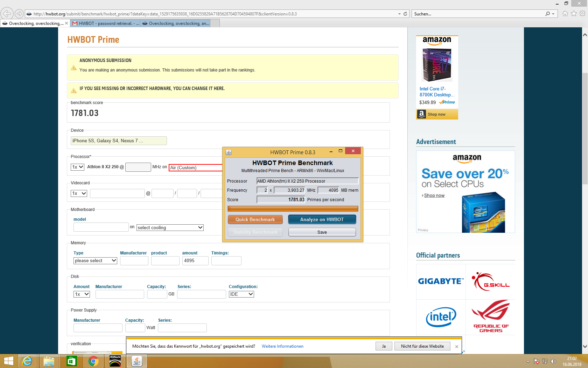
Task: Open Intel Core i7-8700K Desktop link
Action: (437, 92)
